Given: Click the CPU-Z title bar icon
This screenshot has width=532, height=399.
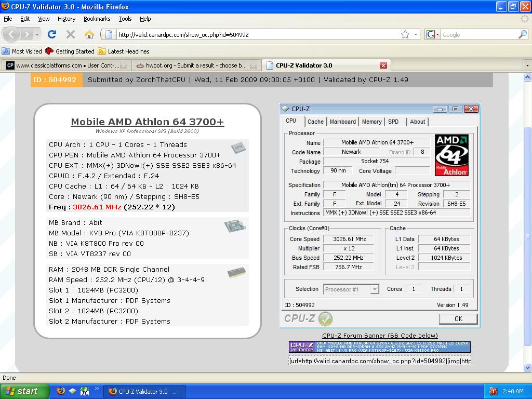Looking at the screenshot, I should click(x=285, y=109).
